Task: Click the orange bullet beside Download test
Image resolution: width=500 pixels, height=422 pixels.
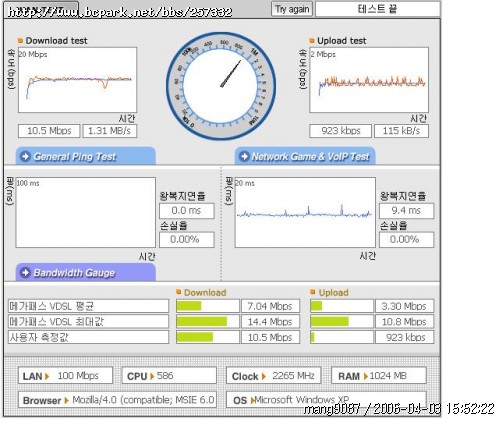Action: pos(21,41)
